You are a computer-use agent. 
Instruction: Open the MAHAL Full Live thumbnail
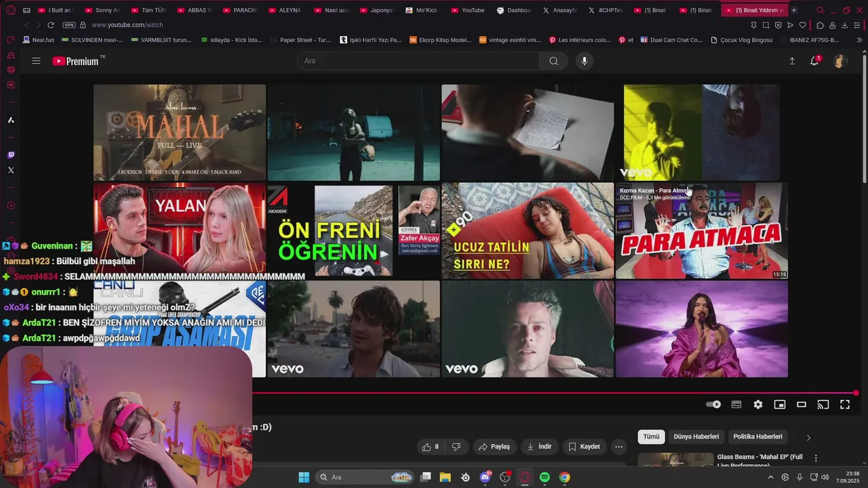(x=180, y=132)
